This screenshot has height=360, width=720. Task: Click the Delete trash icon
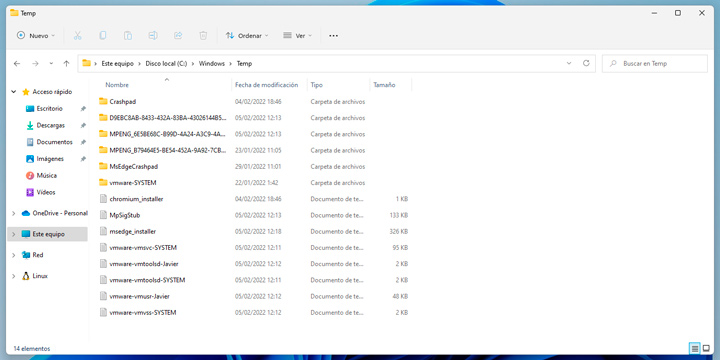pos(203,35)
